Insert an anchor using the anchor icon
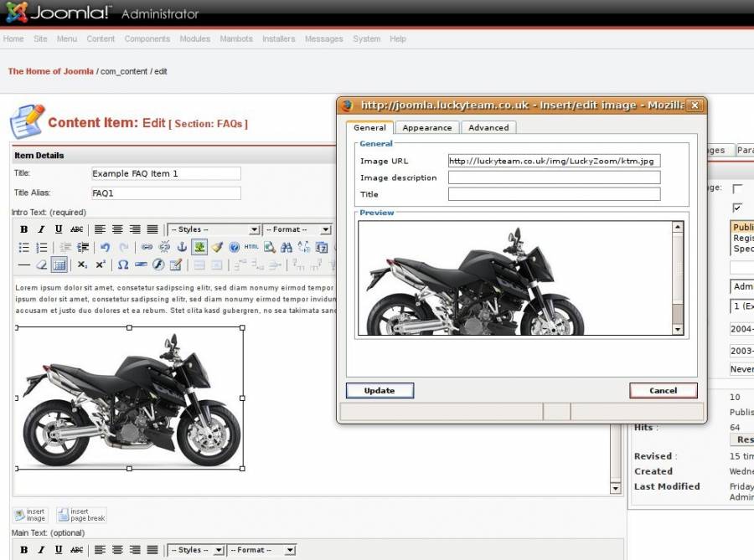Image resolution: width=754 pixels, height=560 pixels. [181, 247]
